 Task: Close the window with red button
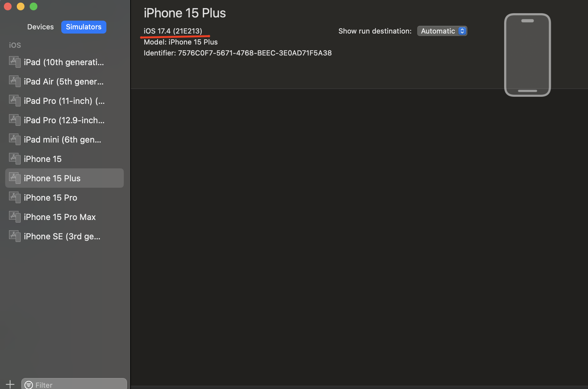pyautogui.click(x=8, y=6)
